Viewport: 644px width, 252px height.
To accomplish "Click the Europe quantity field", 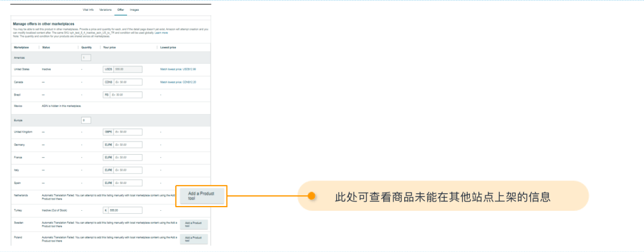I will pos(86,120).
